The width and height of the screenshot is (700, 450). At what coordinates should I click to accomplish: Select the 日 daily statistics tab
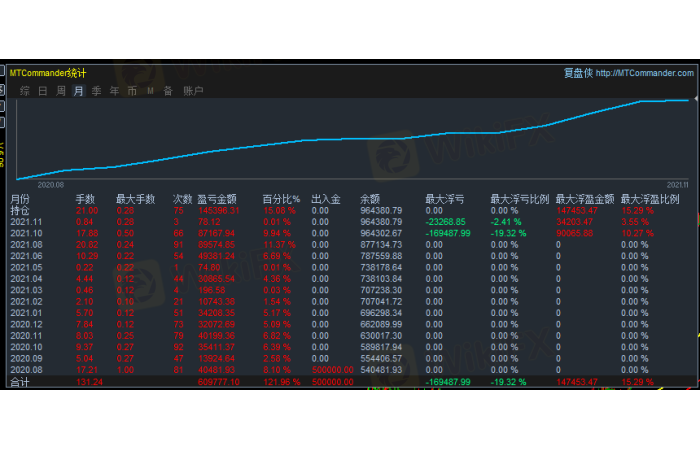[x=42, y=91]
